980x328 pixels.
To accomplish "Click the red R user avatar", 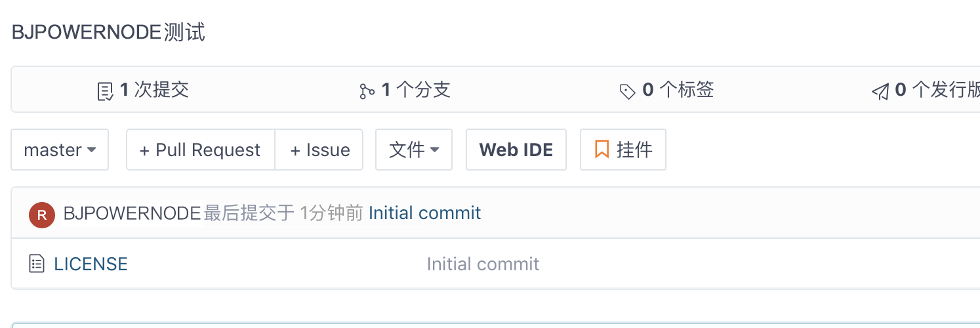I will coord(42,214).
